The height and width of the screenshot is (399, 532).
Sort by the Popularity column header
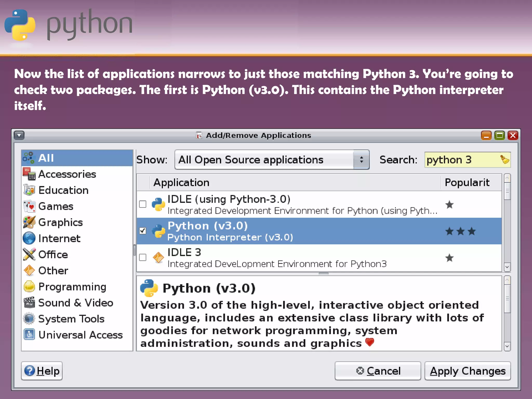[471, 182]
